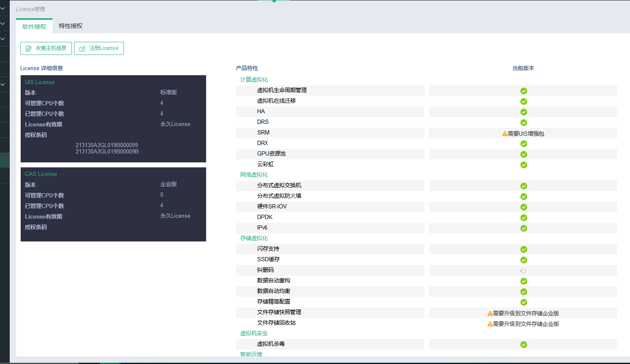Click the 产品特性 column header
630x364 pixels.
pyautogui.click(x=247, y=68)
